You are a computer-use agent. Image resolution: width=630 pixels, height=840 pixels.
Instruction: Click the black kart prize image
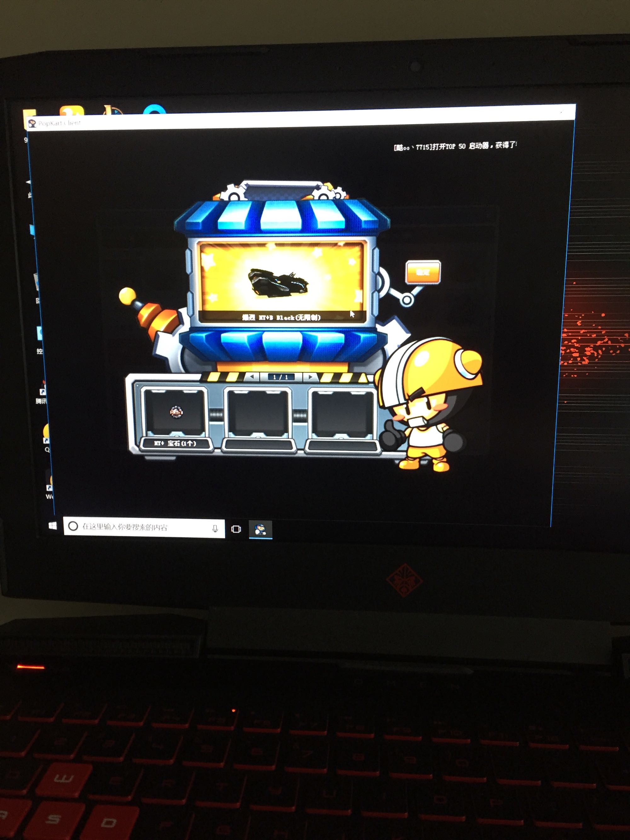coord(278,283)
